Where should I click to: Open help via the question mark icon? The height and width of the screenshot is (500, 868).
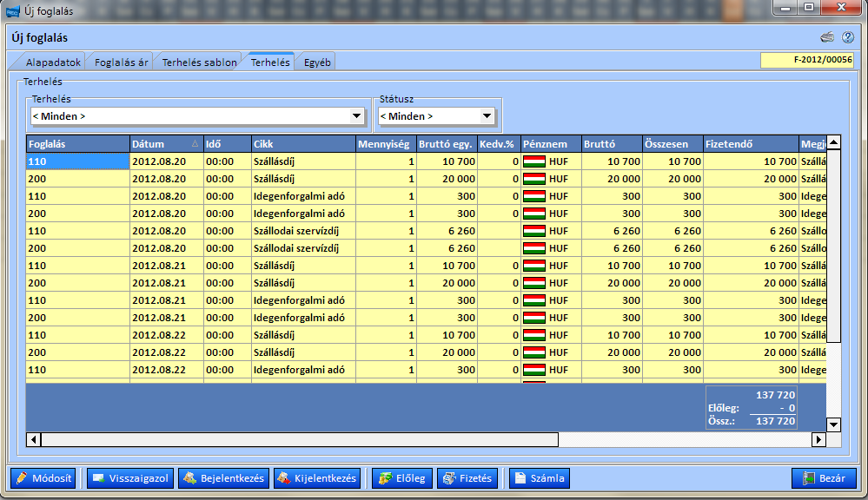click(x=847, y=37)
